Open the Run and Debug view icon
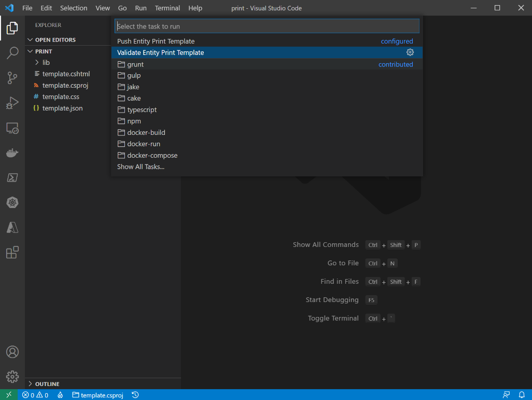This screenshot has height=400, width=532. coord(12,103)
